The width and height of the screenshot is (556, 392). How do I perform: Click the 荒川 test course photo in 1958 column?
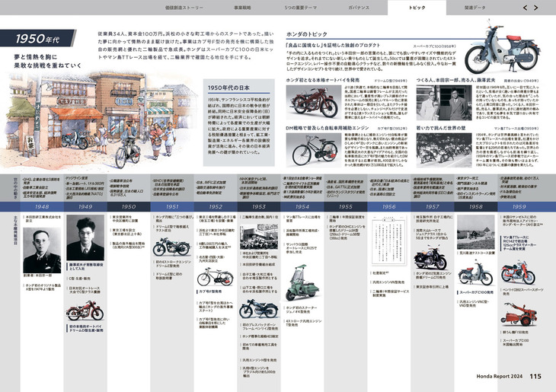pos(475,232)
